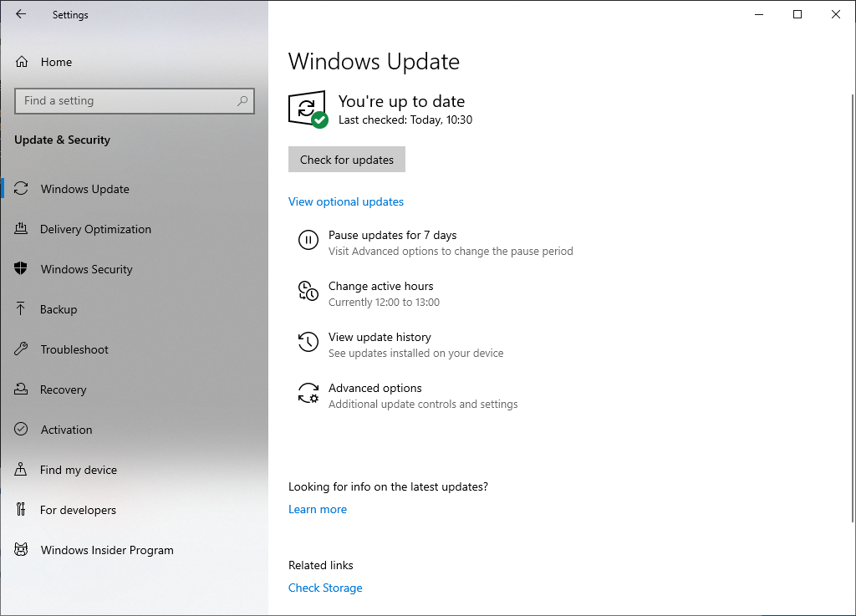Open Windows Insider Program page

[x=135, y=550]
